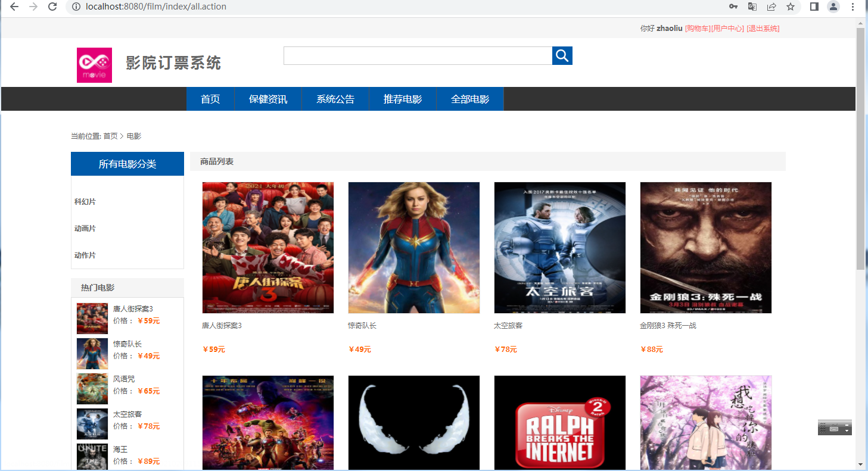Screen dimensions: 868x471
Task: Click the share page icon
Action: (x=771, y=7)
